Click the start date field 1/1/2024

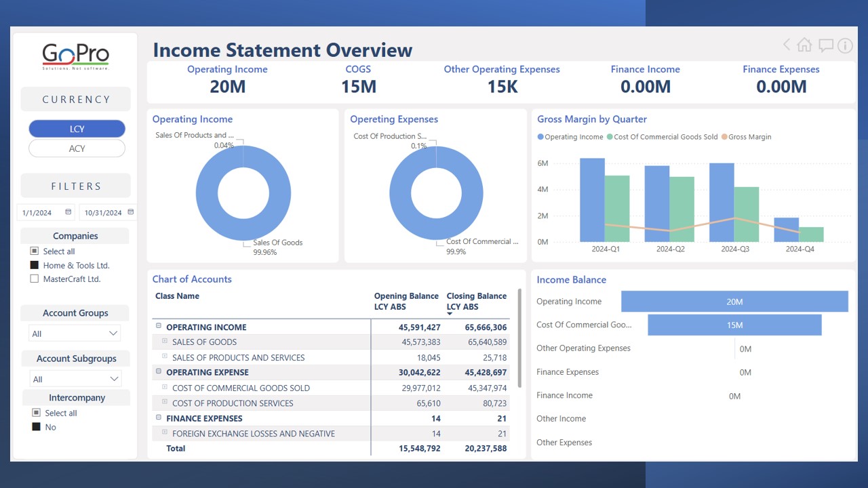(x=38, y=213)
